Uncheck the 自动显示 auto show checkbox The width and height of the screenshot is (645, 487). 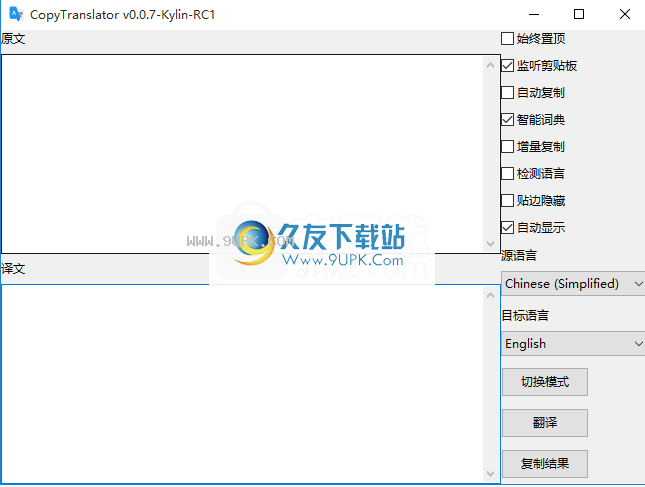click(508, 227)
